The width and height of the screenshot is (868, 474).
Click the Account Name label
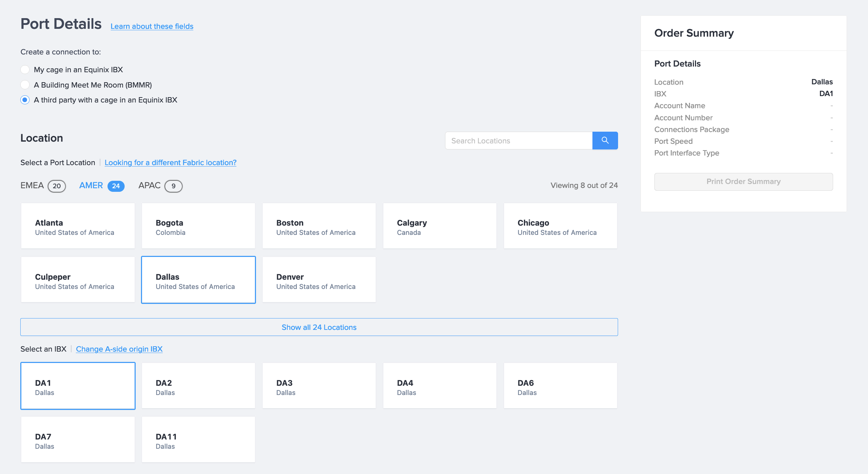click(x=680, y=106)
